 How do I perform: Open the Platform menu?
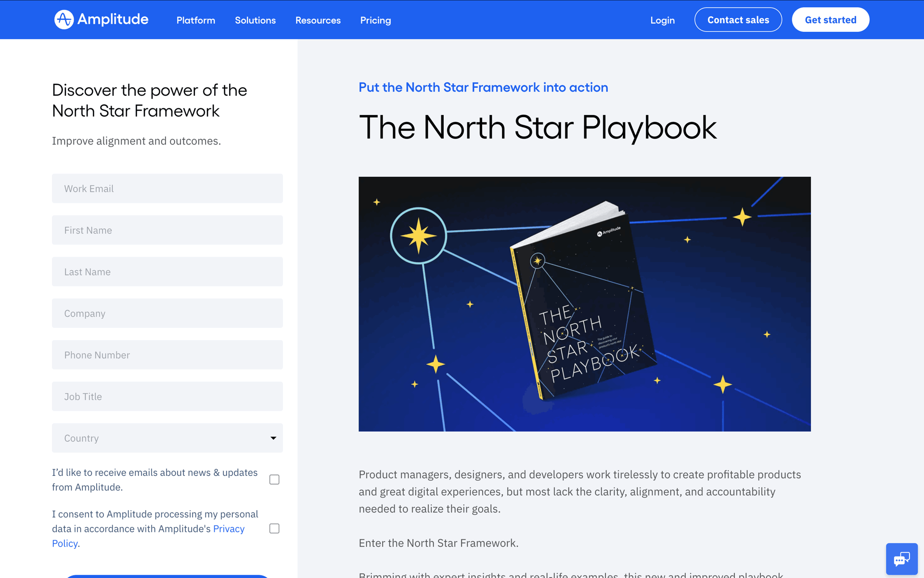(x=196, y=20)
